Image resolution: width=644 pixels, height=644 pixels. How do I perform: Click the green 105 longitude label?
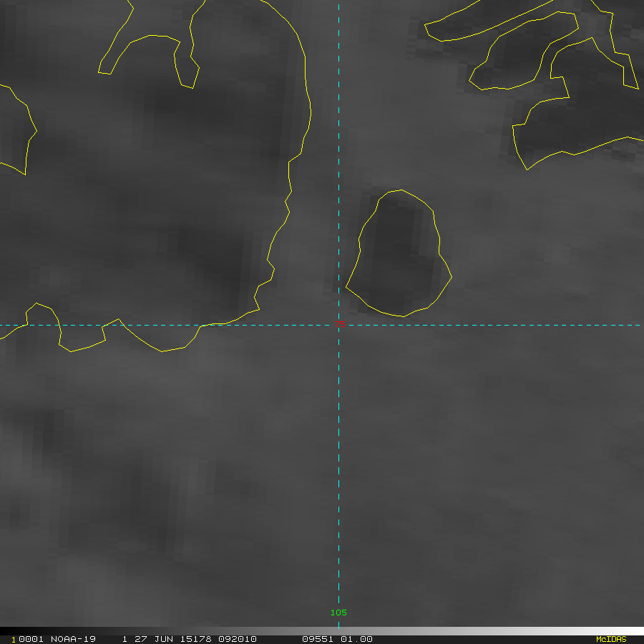[x=338, y=613]
